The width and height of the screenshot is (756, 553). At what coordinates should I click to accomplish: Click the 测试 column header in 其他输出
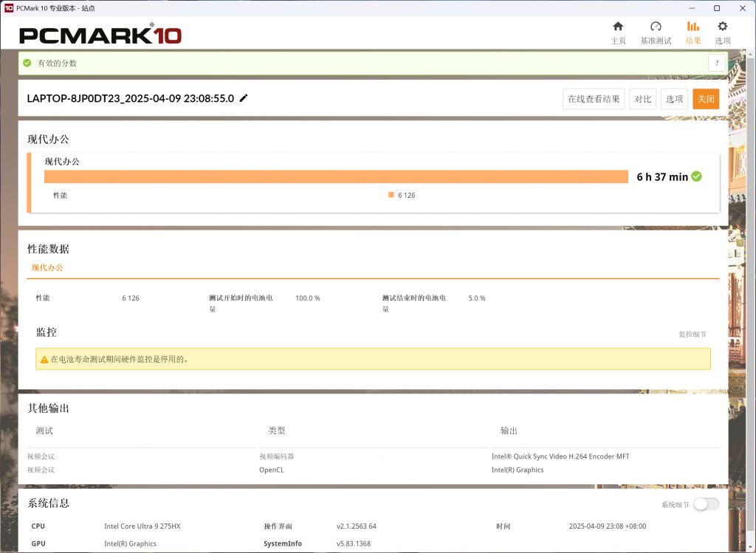click(44, 430)
